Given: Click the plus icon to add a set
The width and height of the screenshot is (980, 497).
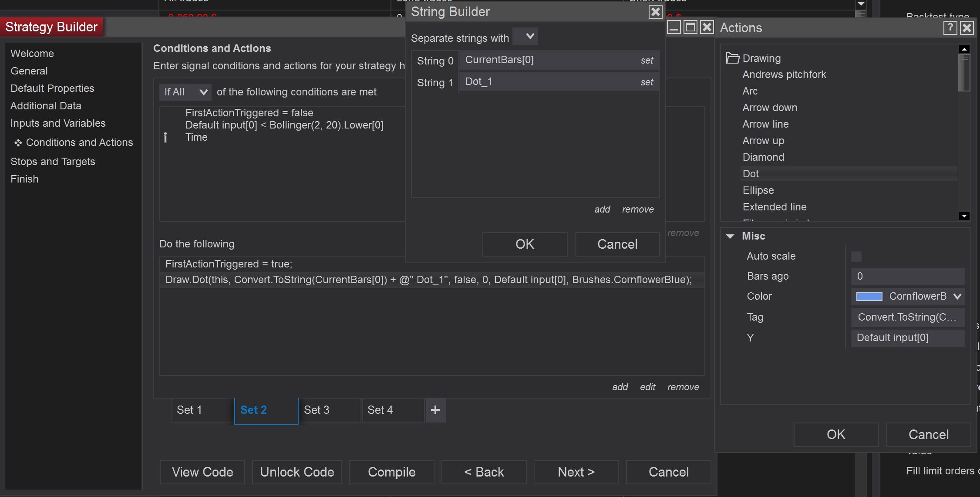Looking at the screenshot, I should click(435, 410).
